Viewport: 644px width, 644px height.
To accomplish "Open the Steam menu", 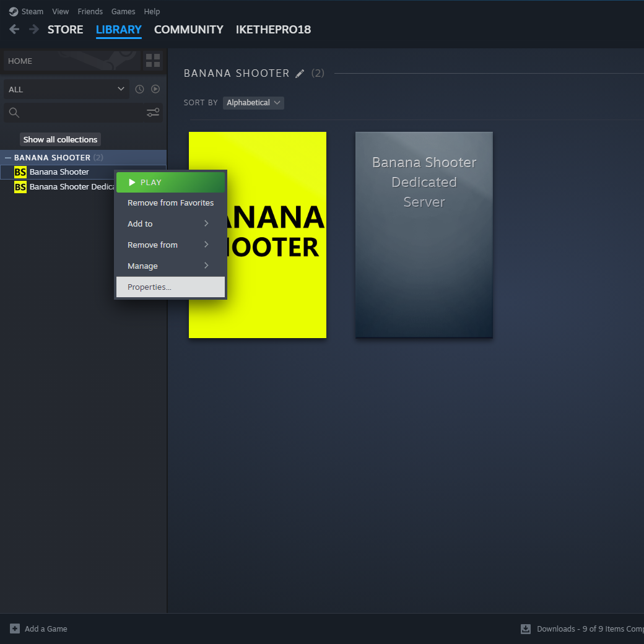I will [32, 12].
